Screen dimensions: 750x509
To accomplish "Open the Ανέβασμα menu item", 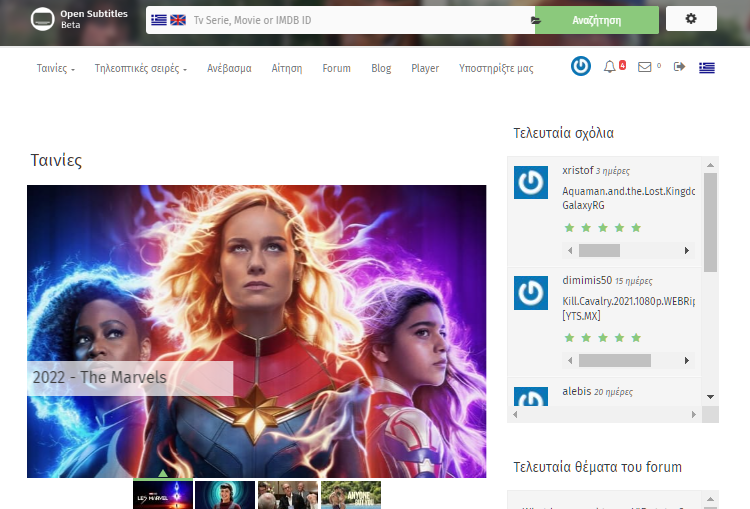I will (x=229, y=68).
